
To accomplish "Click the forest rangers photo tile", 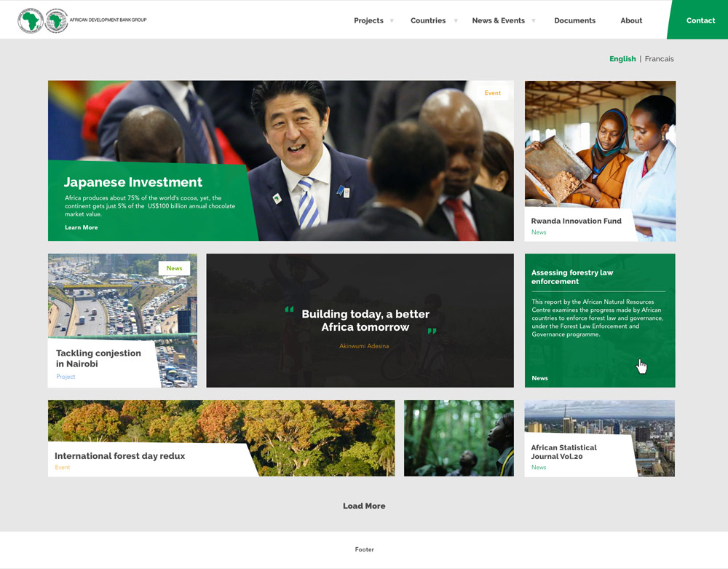I will (459, 438).
